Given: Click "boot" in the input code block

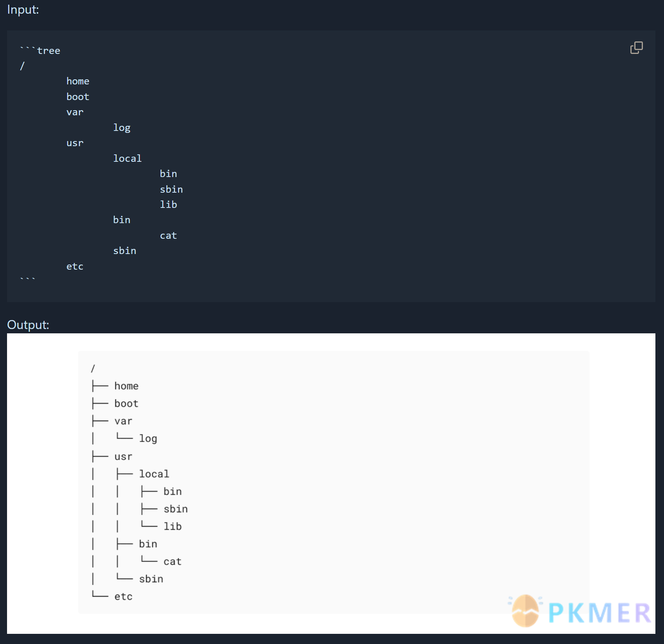Looking at the screenshot, I should coord(78,97).
